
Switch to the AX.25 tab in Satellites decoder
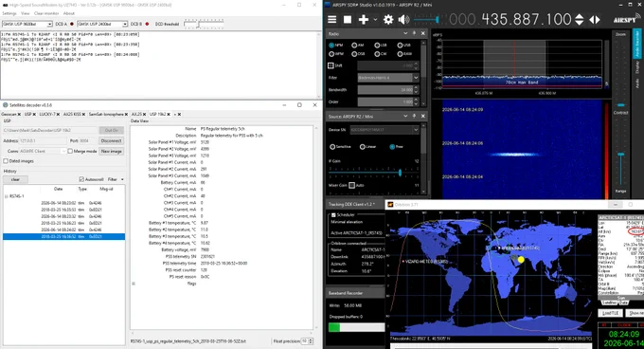[136, 114]
